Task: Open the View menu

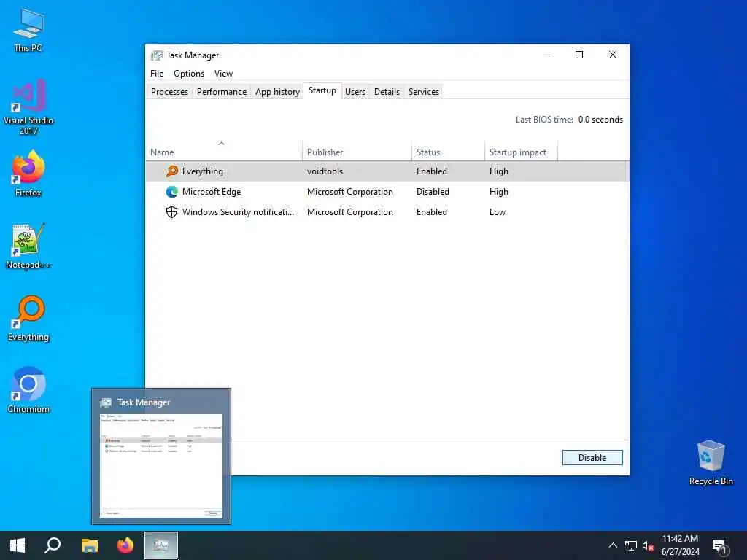Action: (x=223, y=74)
